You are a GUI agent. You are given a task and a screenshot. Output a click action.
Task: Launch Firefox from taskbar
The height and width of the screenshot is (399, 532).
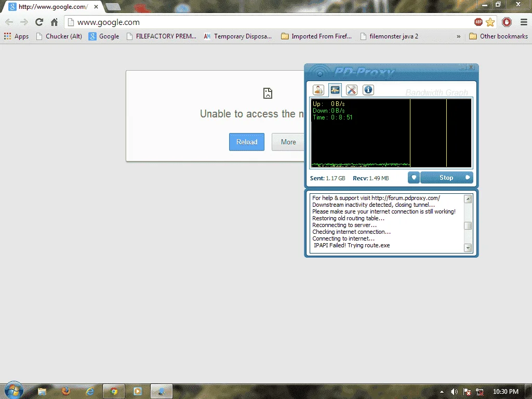[66, 392]
